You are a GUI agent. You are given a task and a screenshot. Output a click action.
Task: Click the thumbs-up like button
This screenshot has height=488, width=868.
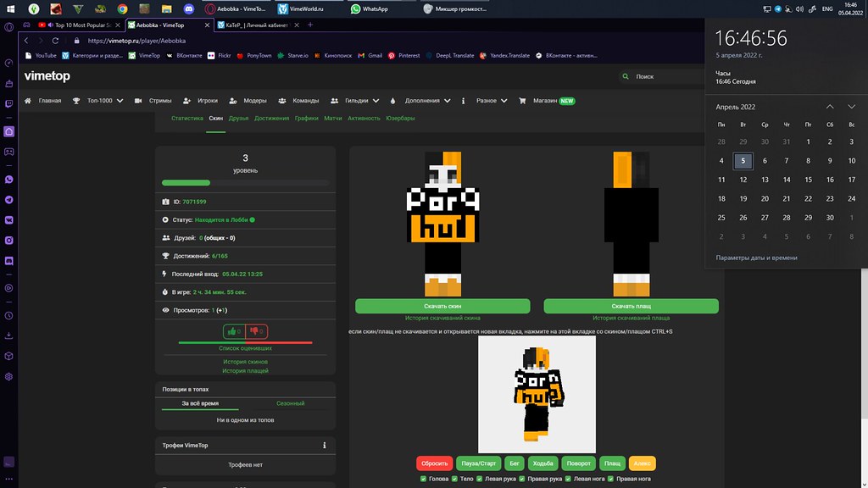pos(234,331)
